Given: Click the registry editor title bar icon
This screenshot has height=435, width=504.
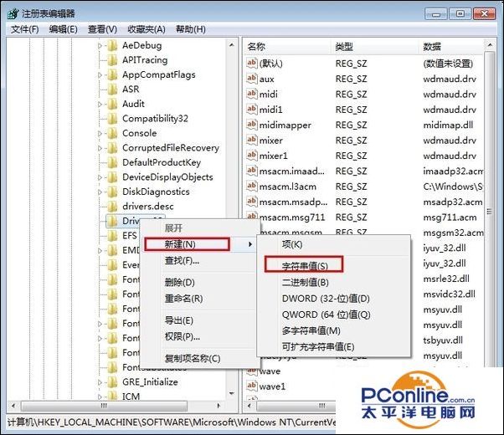Looking at the screenshot, I should [13, 13].
